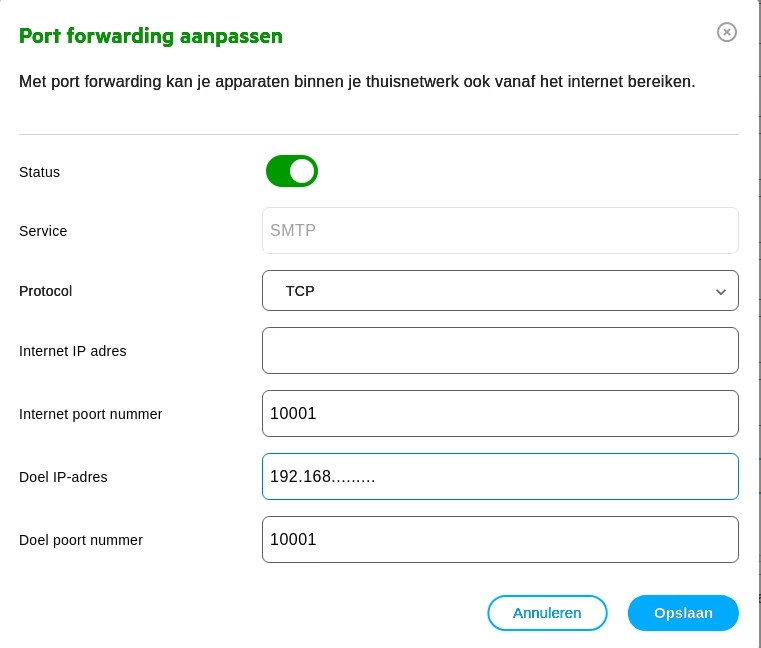
Task: Click the Internet poort nummer label
Action: pos(91,414)
